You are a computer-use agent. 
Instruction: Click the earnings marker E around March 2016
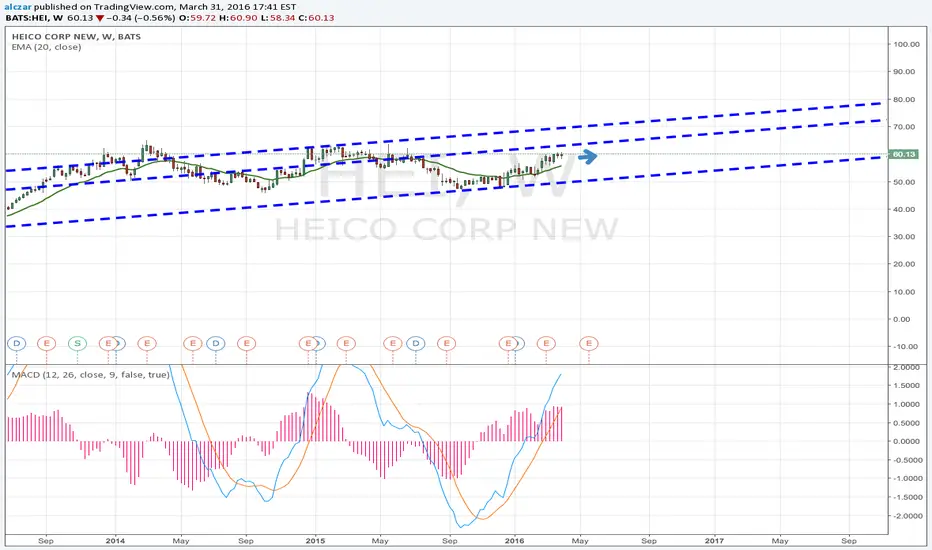[546, 343]
